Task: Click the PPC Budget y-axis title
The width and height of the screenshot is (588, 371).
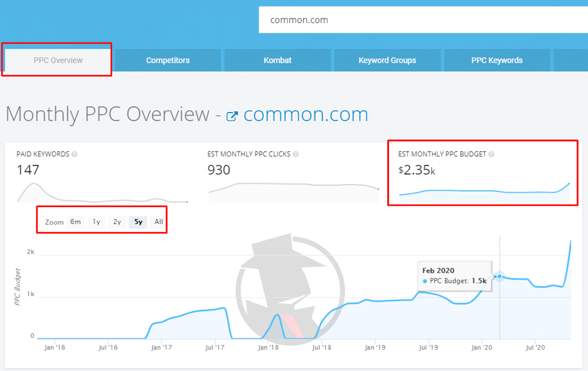Action: coord(18,287)
